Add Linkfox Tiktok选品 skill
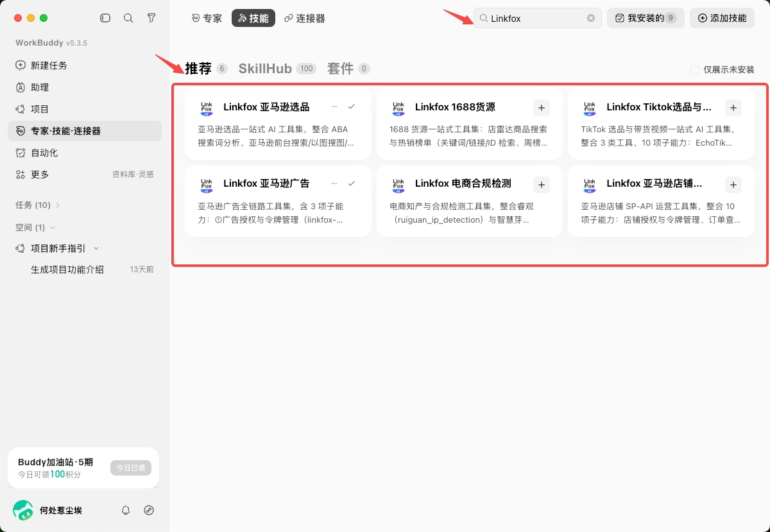This screenshot has height=532, width=770. (x=733, y=108)
